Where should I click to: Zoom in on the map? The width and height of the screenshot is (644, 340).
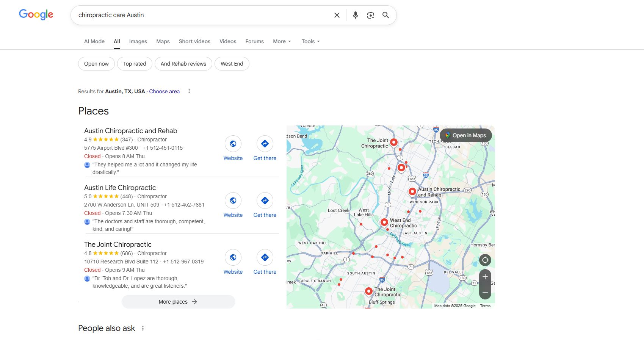pos(485,277)
